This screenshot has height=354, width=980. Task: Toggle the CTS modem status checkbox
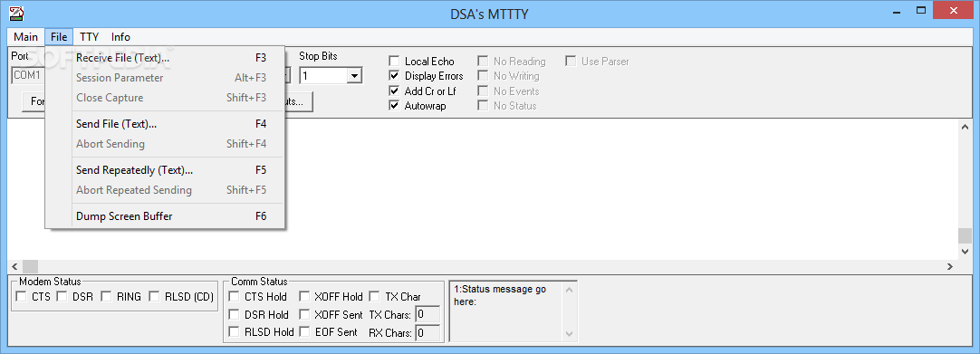coord(21,297)
